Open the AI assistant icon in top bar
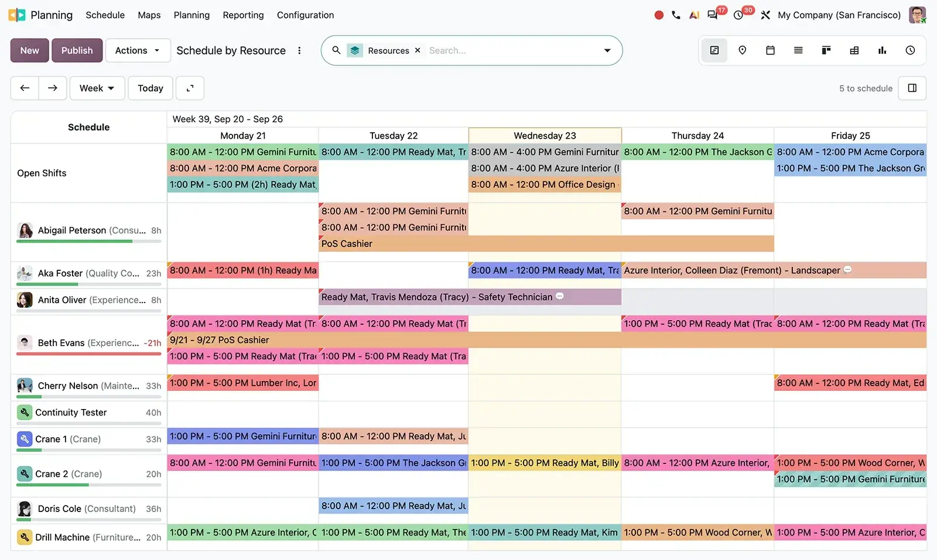 [x=695, y=15]
